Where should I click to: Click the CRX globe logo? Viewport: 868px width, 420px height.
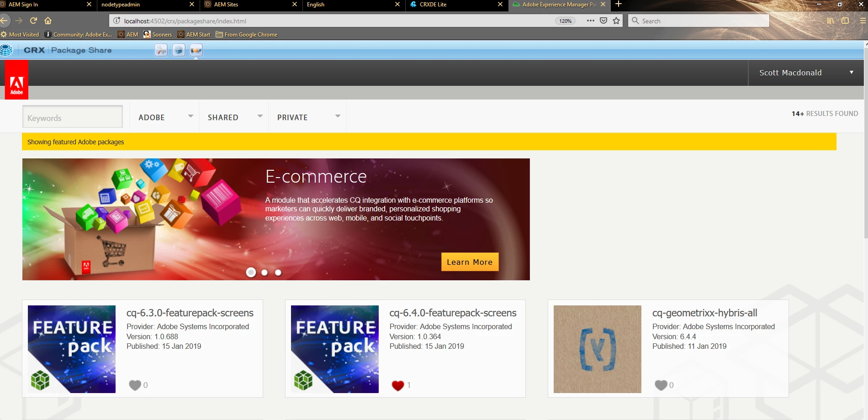click(x=6, y=50)
